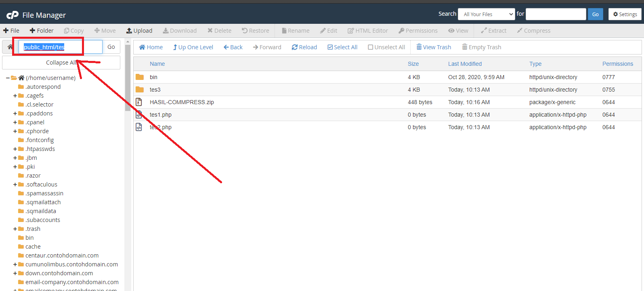Click the folder tree vertical scrollbar
644x291 pixels.
click(x=128, y=77)
